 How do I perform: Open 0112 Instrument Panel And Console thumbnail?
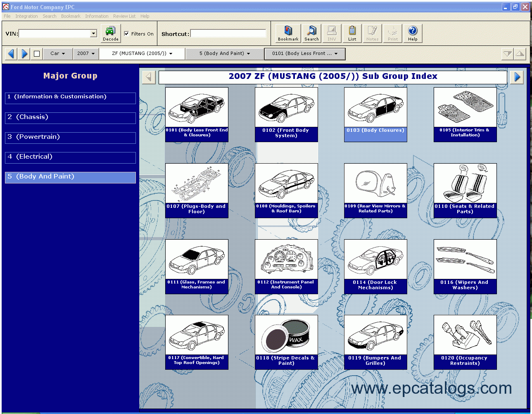pos(286,266)
